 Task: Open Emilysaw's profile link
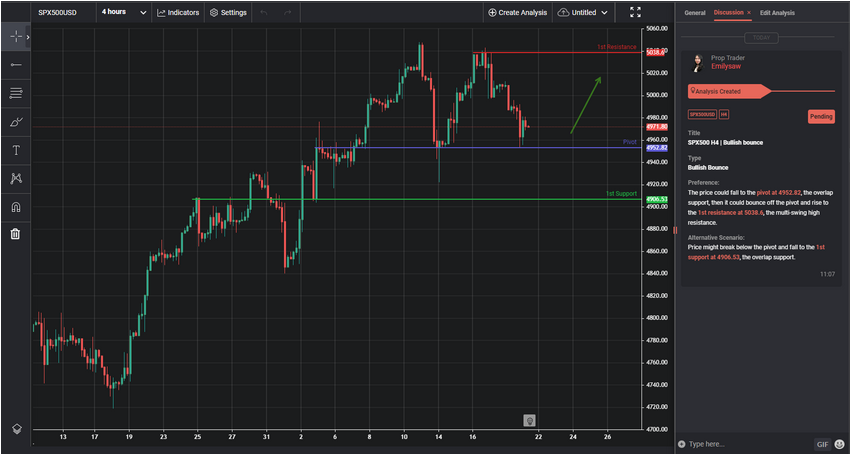pos(726,66)
